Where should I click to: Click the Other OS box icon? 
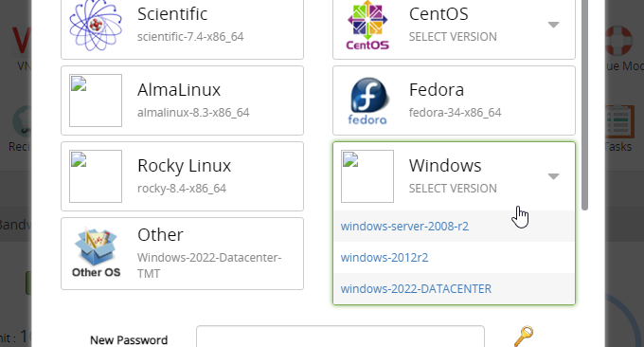pos(96,253)
